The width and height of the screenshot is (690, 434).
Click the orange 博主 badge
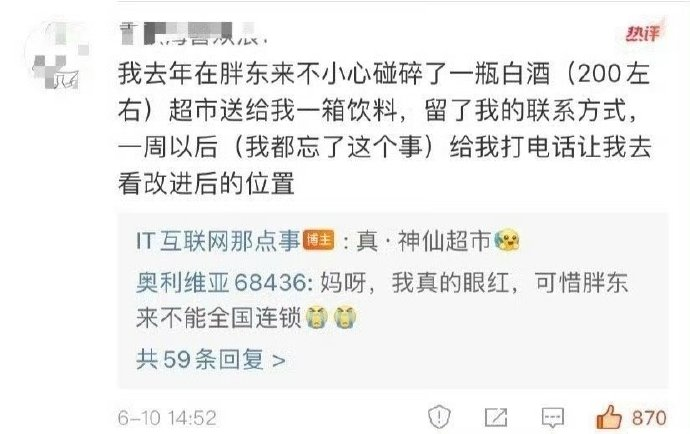coord(318,241)
